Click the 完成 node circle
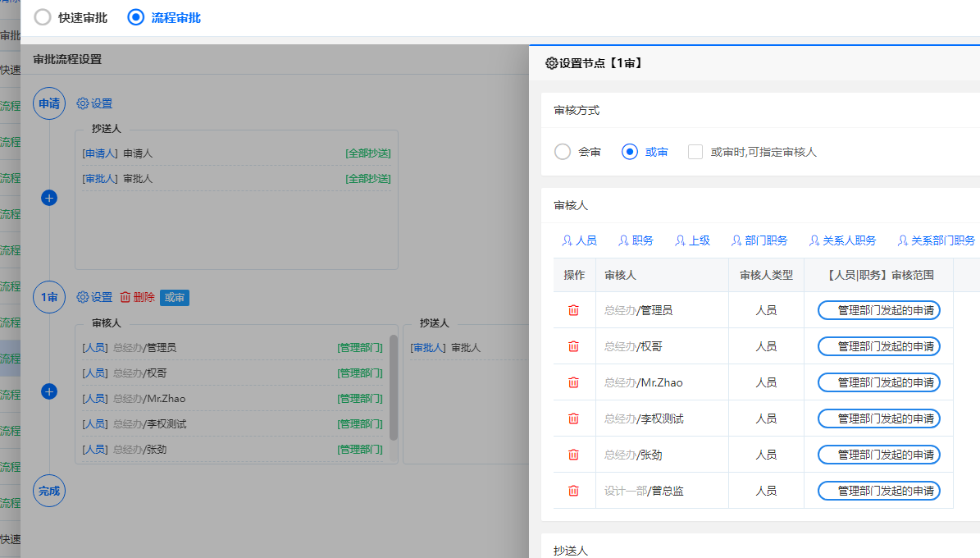The image size is (980, 558). (49, 491)
